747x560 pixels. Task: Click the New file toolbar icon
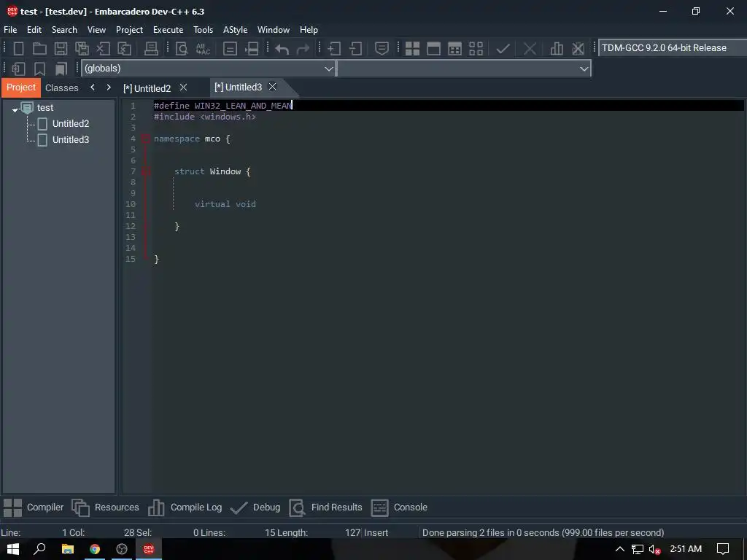click(18, 49)
